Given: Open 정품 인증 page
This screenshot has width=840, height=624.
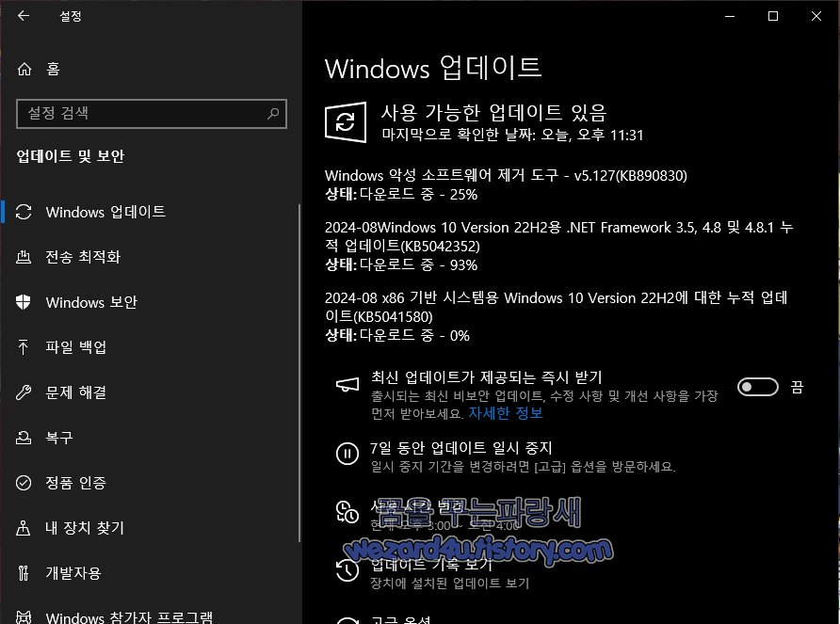Looking at the screenshot, I should tap(150, 483).
